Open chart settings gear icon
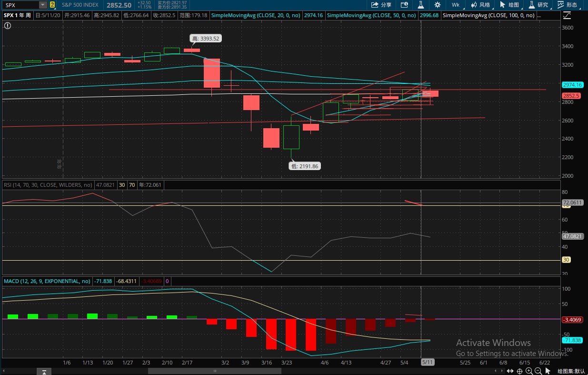This screenshot has width=588, height=375. (438, 5)
